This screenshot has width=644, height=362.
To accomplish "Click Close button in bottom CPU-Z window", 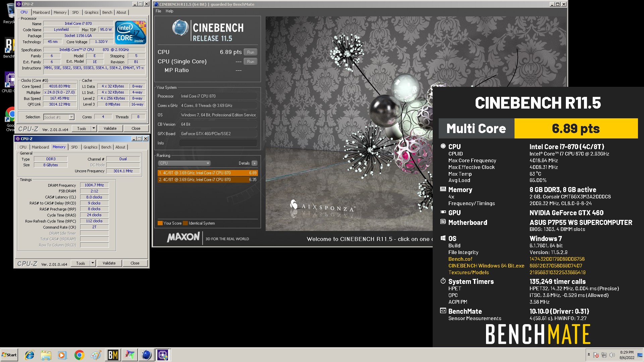I will pos(135,263).
